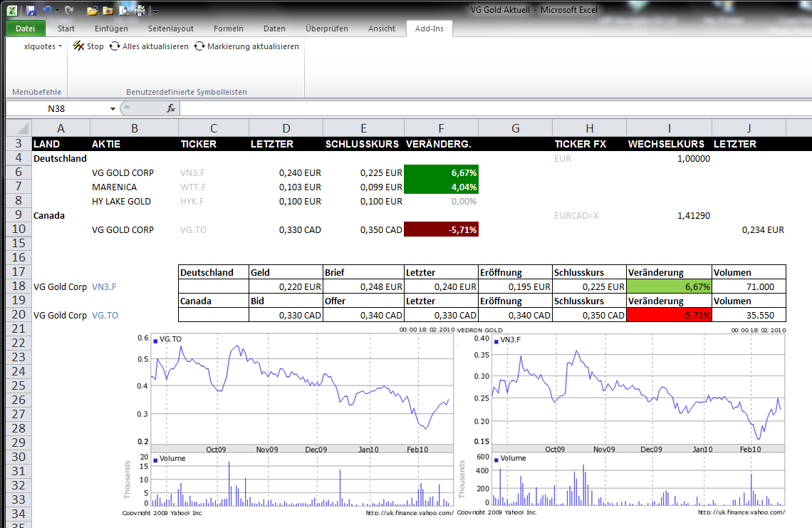The width and height of the screenshot is (812, 528).
Task: Select the 'Offer' header cell in row 19
Action: click(363, 301)
